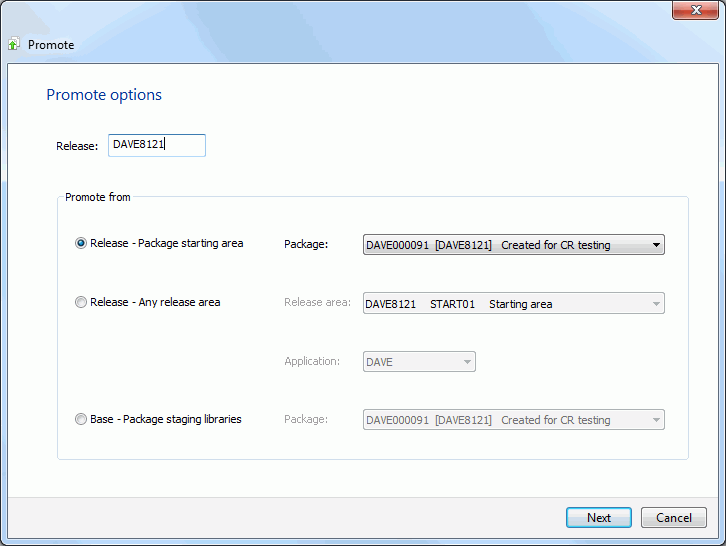Click the Promote from group label
The width and height of the screenshot is (726, 546).
pyautogui.click(x=98, y=197)
